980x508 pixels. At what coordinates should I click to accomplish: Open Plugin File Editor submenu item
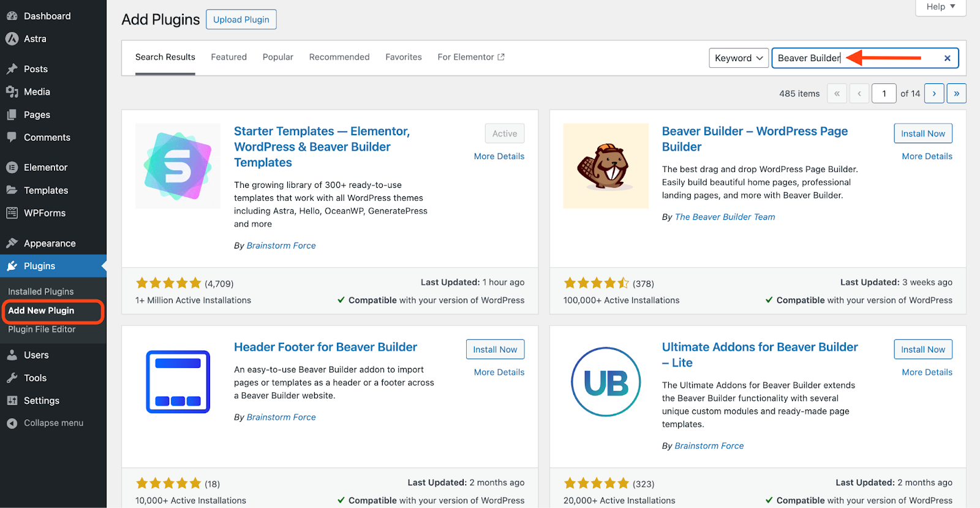click(x=42, y=329)
